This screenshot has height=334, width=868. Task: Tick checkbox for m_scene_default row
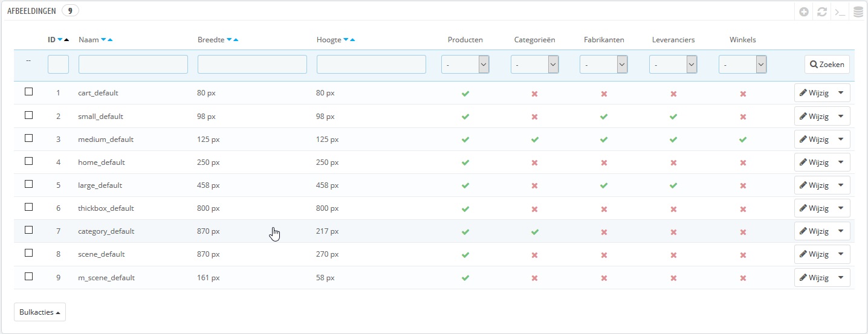[x=28, y=276]
